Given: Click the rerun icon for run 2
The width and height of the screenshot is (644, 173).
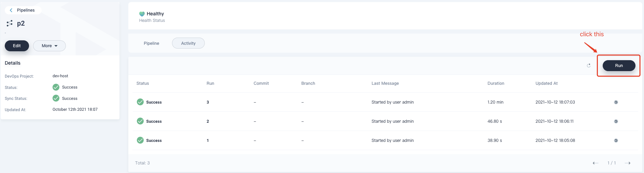Looking at the screenshot, I should point(616,121).
